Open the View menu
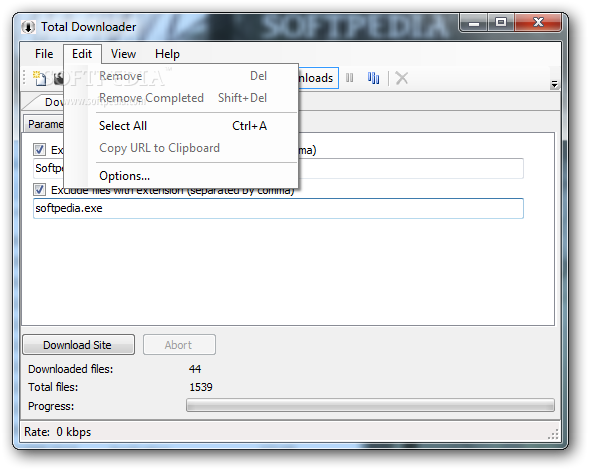Image resolution: width=589 pixels, height=470 pixels. pos(123,54)
